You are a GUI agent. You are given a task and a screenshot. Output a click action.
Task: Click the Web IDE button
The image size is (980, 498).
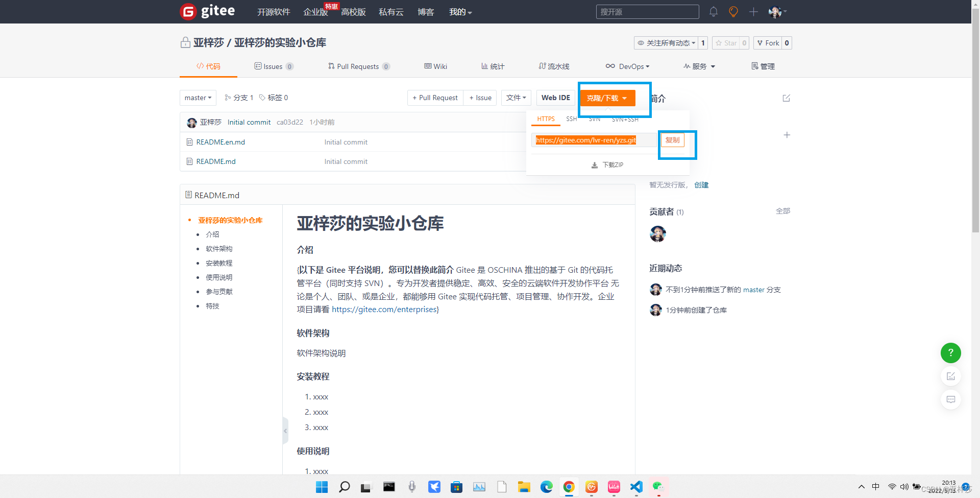(556, 98)
